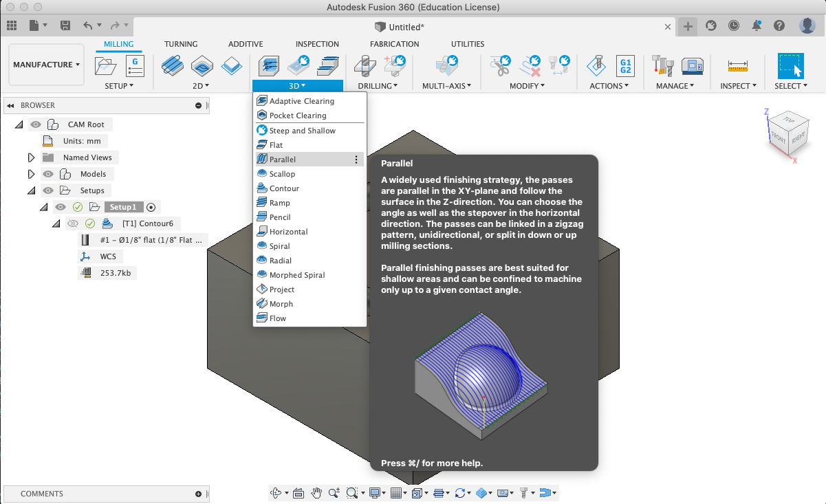Choose Pocket Clearing from the 3D menu
Viewport: 826px width, 504px height.
[309, 116]
